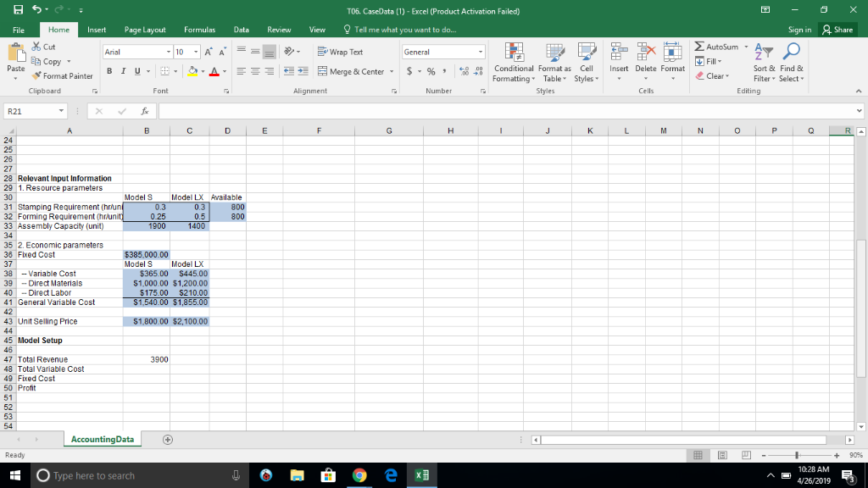
Task: Click the Name Box showing R21
Action: point(30,110)
